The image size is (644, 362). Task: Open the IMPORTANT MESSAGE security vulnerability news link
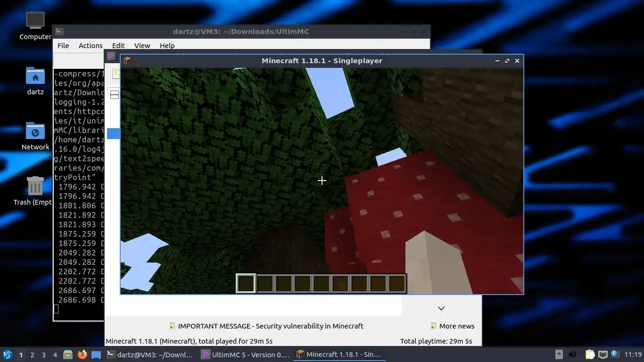click(266, 326)
